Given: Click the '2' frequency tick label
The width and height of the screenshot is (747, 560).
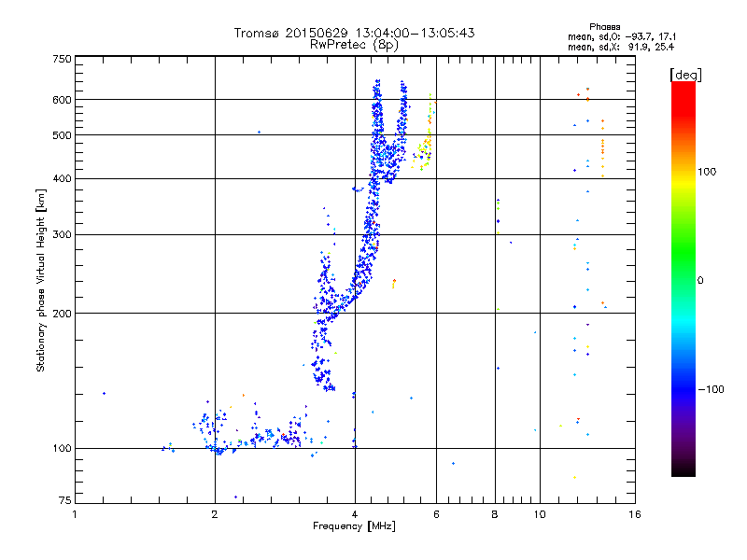Looking at the screenshot, I should [x=215, y=514].
